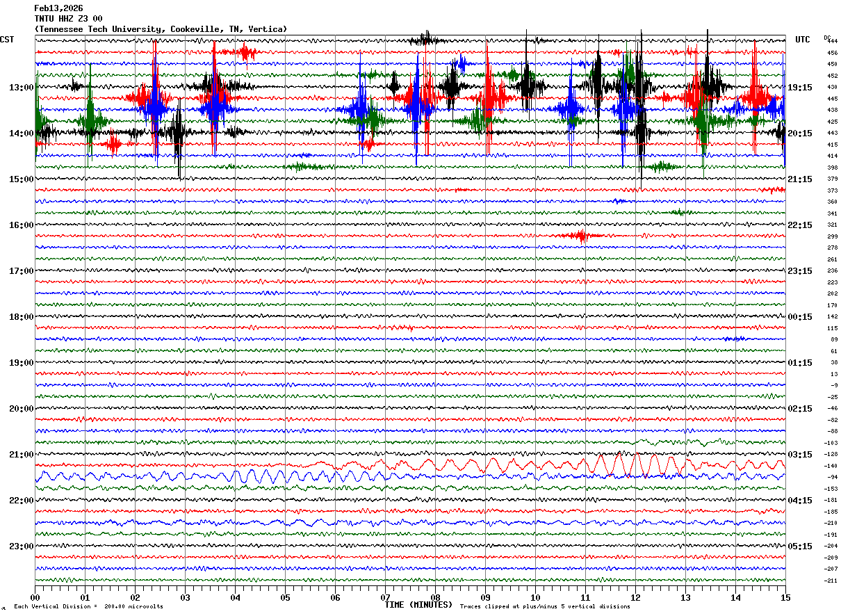Click the 21:00 CST time marker
Screen dimensions: 841x616
pyautogui.click(x=21, y=455)
